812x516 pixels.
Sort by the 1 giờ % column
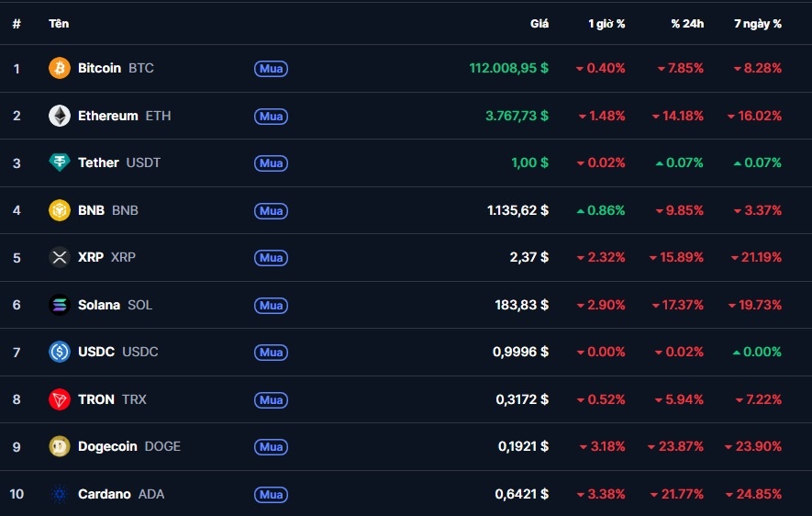pyautogui.click(x=606, y=24)
